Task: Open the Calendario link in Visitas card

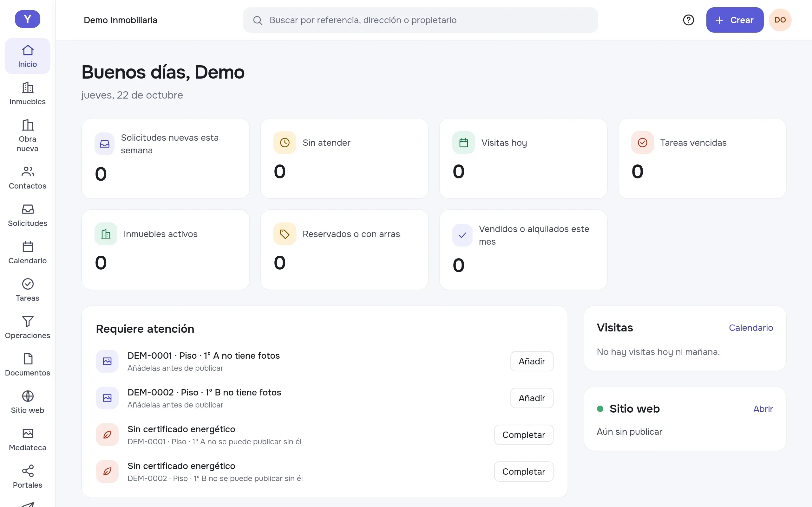Action: (x=750, y=328)
